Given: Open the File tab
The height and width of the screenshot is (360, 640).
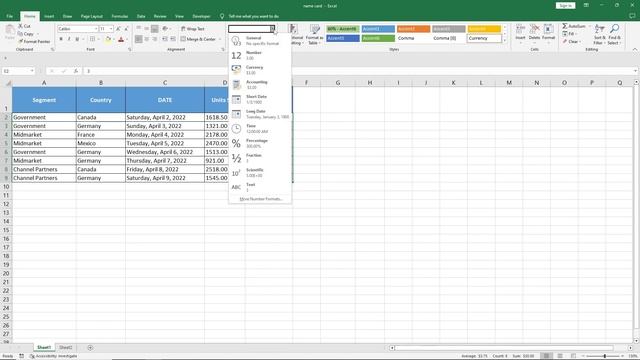Looking at the screenshot, I should coord(9,16).
